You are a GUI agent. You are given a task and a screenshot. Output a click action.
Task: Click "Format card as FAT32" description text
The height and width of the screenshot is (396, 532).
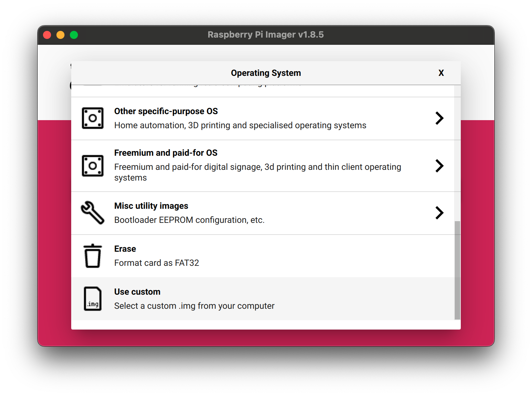157,263
